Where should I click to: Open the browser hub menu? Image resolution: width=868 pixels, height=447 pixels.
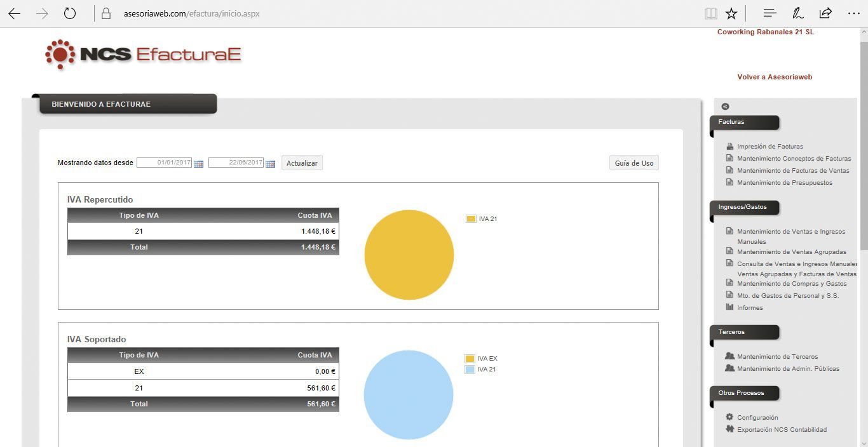click(x=770, y=13)
